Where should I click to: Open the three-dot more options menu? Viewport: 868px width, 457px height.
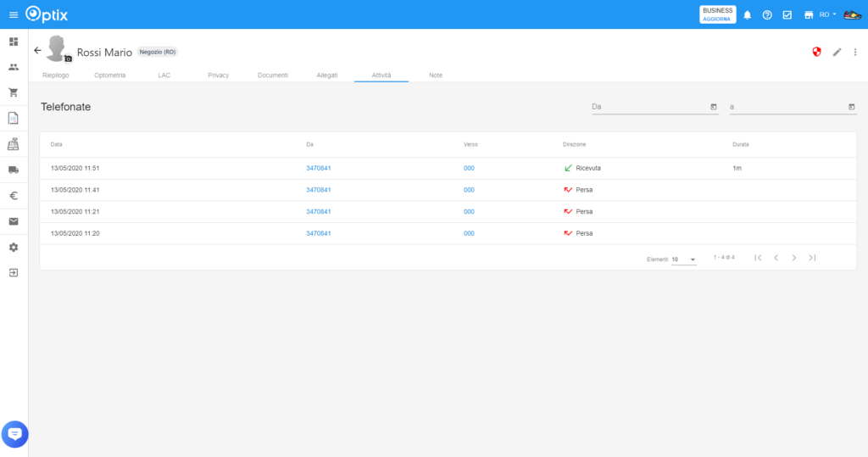pos(854,52)
